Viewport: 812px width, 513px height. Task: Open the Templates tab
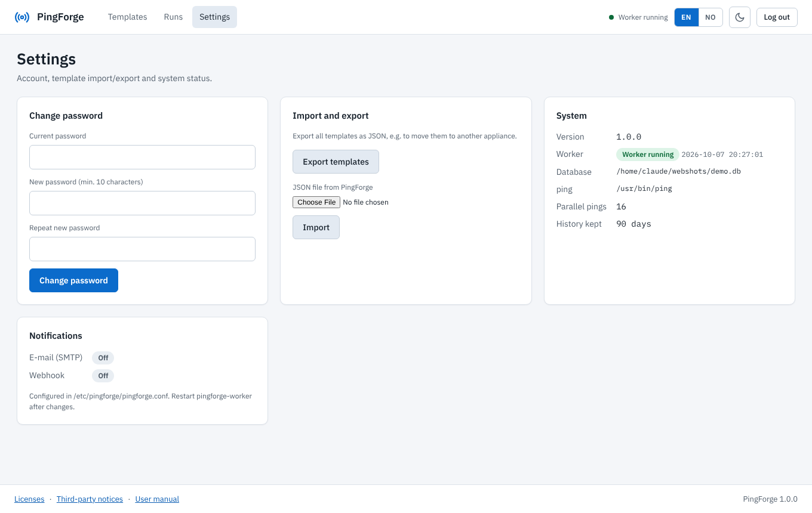point(127,17)
